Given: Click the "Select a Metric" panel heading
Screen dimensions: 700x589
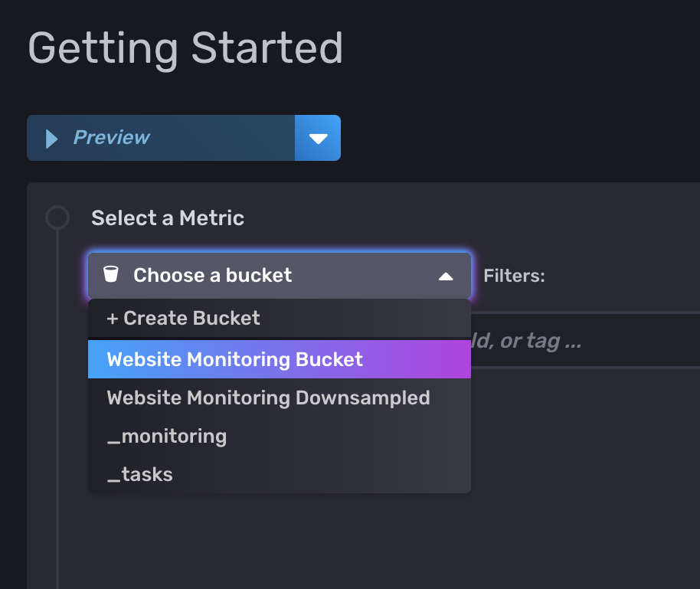Looking at the screenshot, I should point(168,218).
